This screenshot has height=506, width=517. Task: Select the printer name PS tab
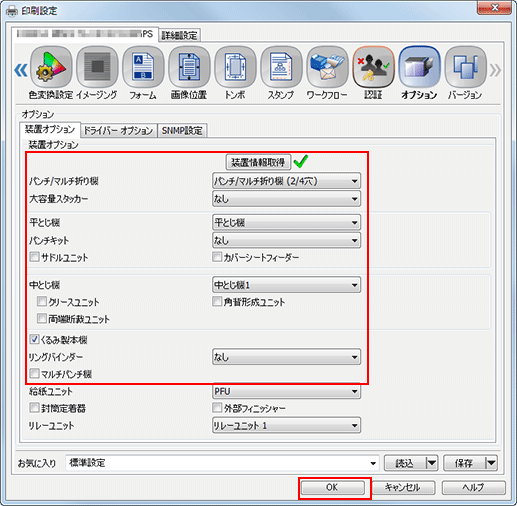click(85, 34)
